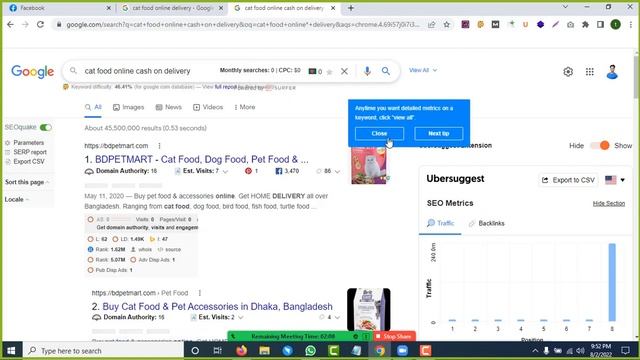The height and width of the screenshot is (360, 640).
Task: Click the Facebook share count 3,470
Action: [287, 171]
